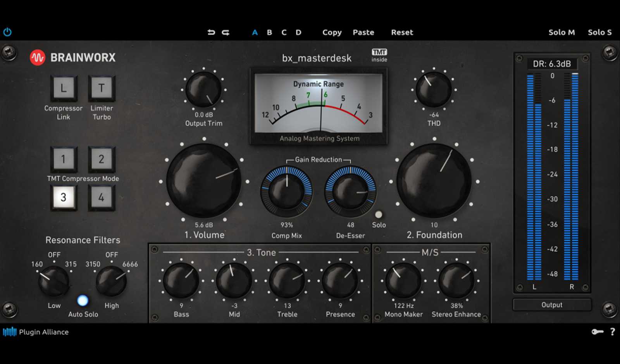Select TMT Compressor Mode 1
Viewport: 620px width, 364px height.
[63, 159]
